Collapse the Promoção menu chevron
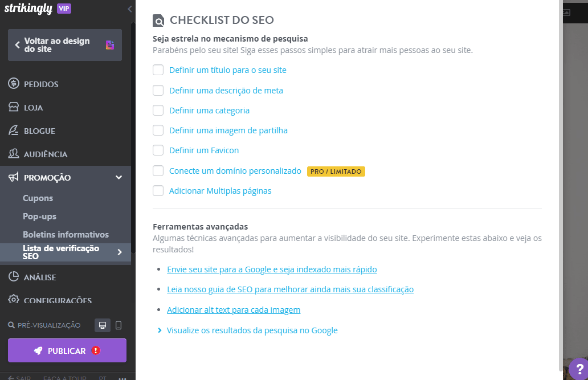Viewport: 588px width, 380px height. 119,177
